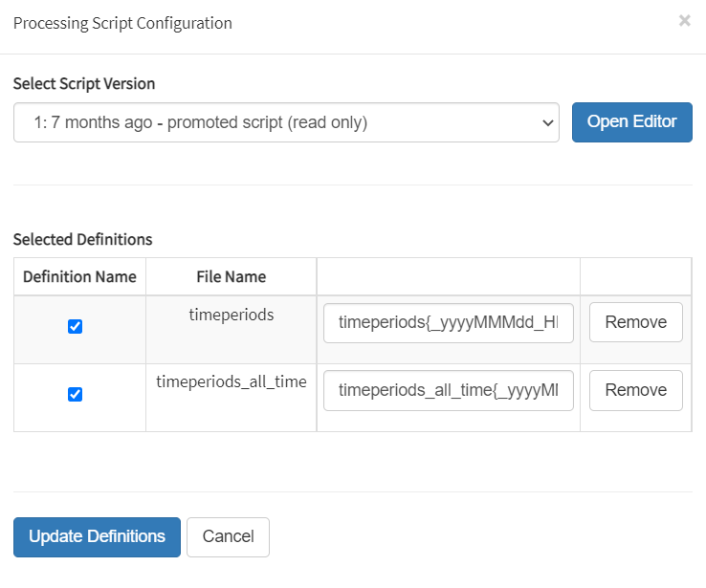
Task: Remove the timeperiods definition
Action: 635,322
